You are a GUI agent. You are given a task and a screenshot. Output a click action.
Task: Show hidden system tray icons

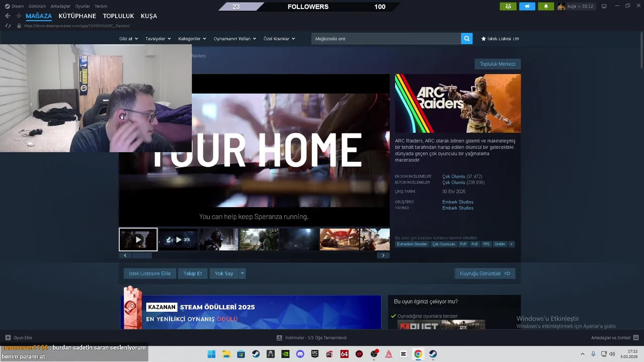click(583, 354)
